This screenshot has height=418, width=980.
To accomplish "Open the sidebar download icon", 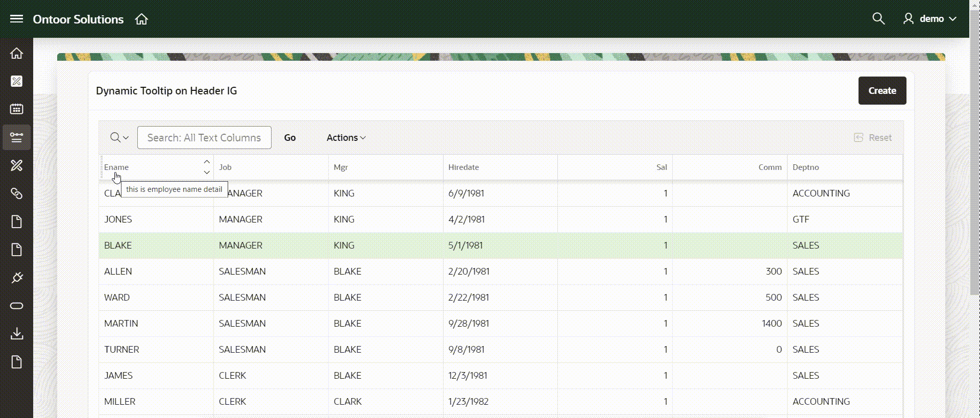I will click(x=16, y=334).
